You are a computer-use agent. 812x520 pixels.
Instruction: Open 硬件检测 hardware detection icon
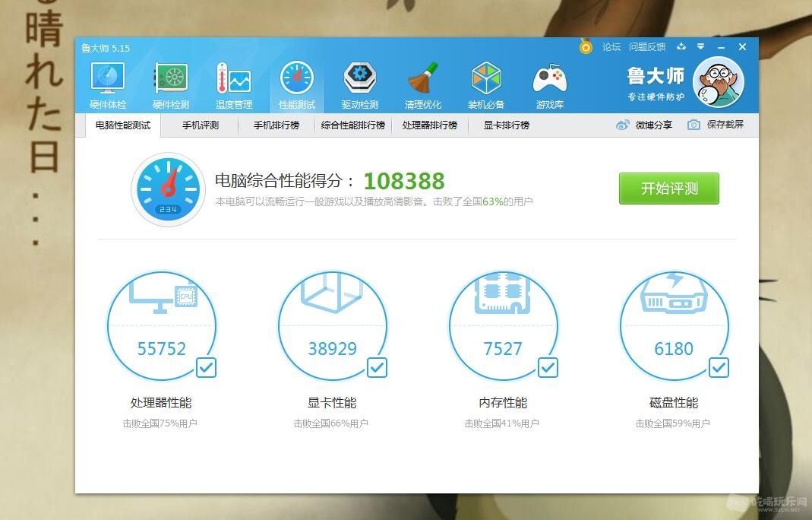coord(171,86)
